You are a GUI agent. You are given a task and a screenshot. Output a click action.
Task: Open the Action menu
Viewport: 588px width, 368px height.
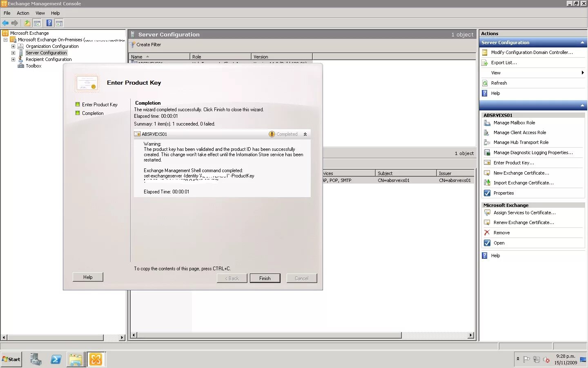tap(23, 13)
